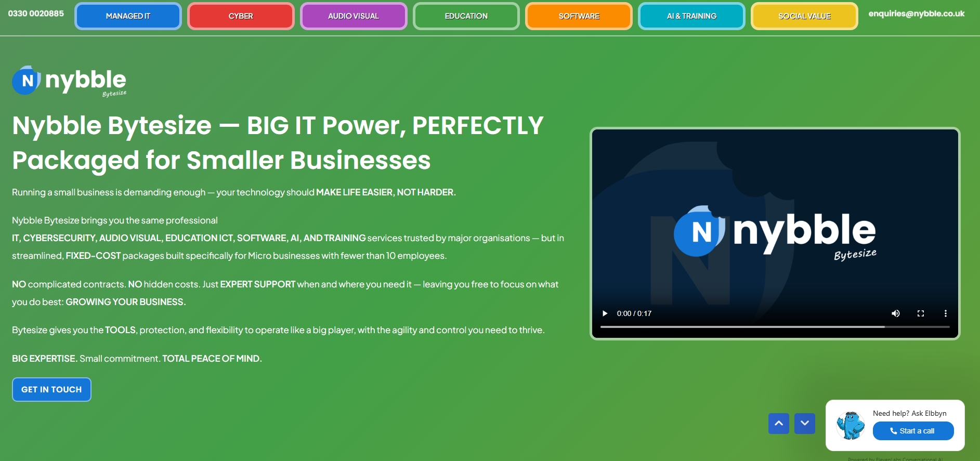
Task: Select the Education navigation button
Action: (x=466, y=16)
